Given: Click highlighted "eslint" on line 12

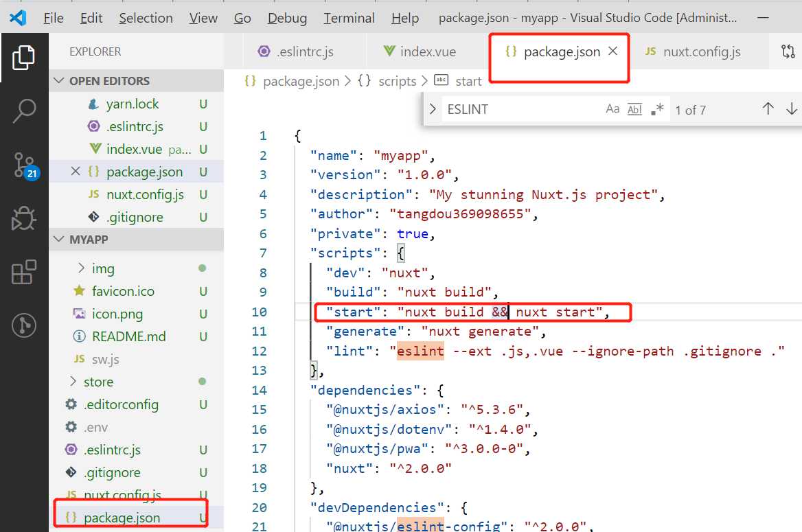Looking at the screenshot, I should pos(420,351).
